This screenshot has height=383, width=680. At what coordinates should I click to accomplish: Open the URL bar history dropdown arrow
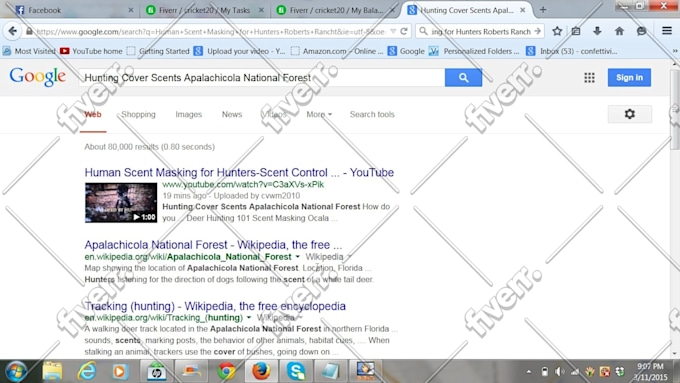[x=393, y=31]
